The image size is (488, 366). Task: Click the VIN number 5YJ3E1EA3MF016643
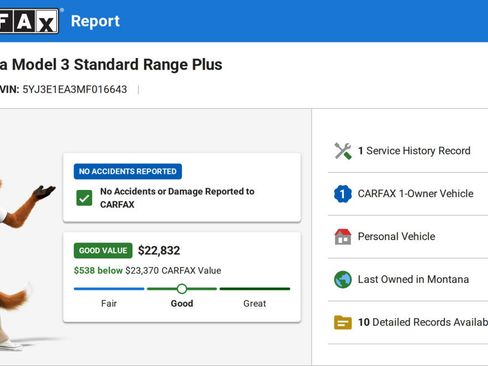pos(75,89)
